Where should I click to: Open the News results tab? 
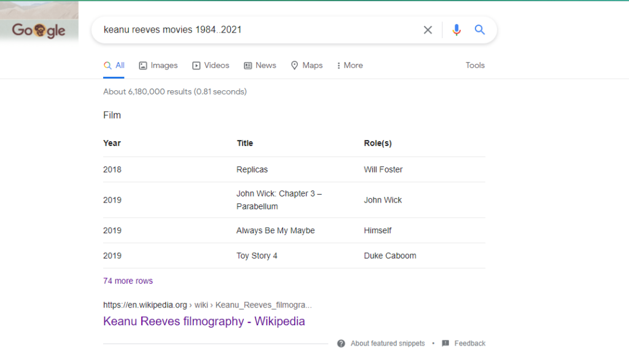click(x=260, y=66)
